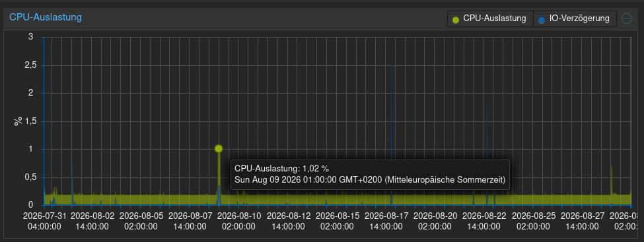Toggle the IO-Verzögerung series in the legend
The image size is (644, 242).
click(x=575, y=19)
